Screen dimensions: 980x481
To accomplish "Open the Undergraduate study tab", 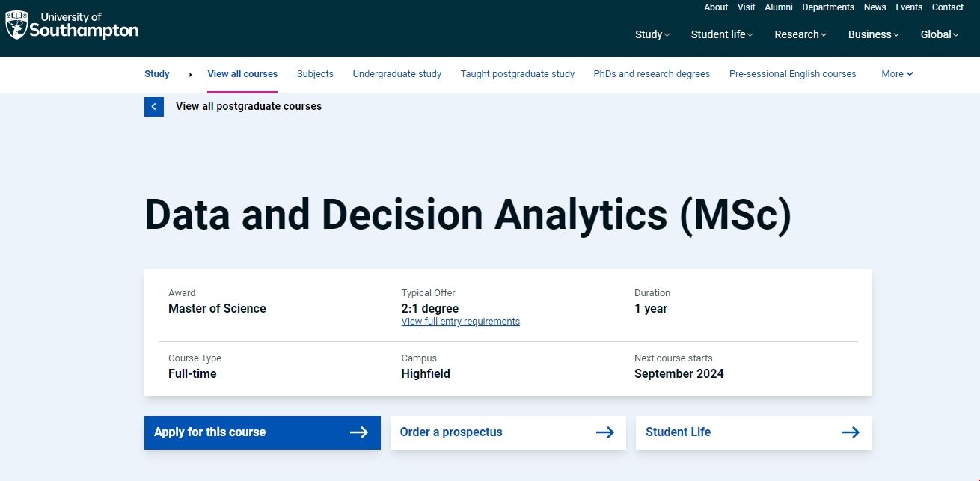I will pyautogui.click(x=396, y=74).
